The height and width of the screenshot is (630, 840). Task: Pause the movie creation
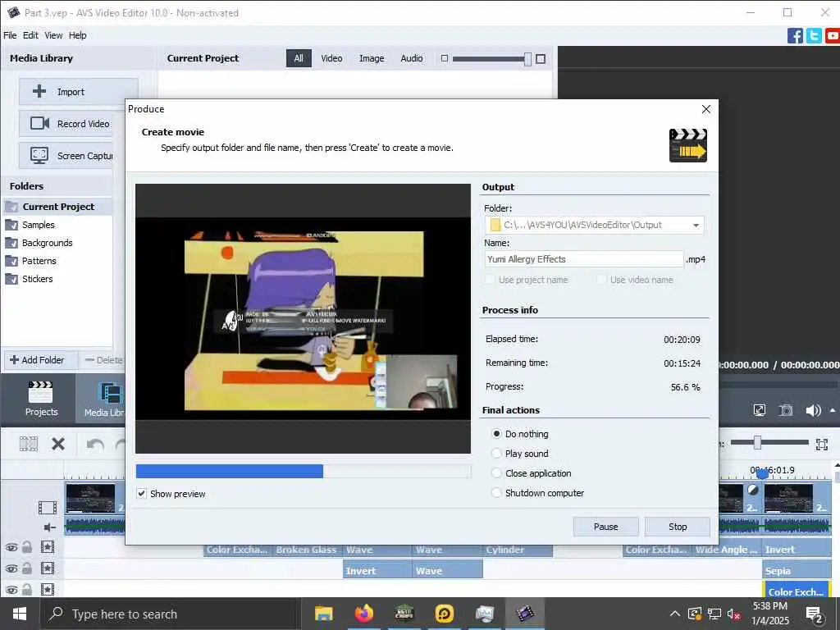pyautogui.click(x=606, y=527)
